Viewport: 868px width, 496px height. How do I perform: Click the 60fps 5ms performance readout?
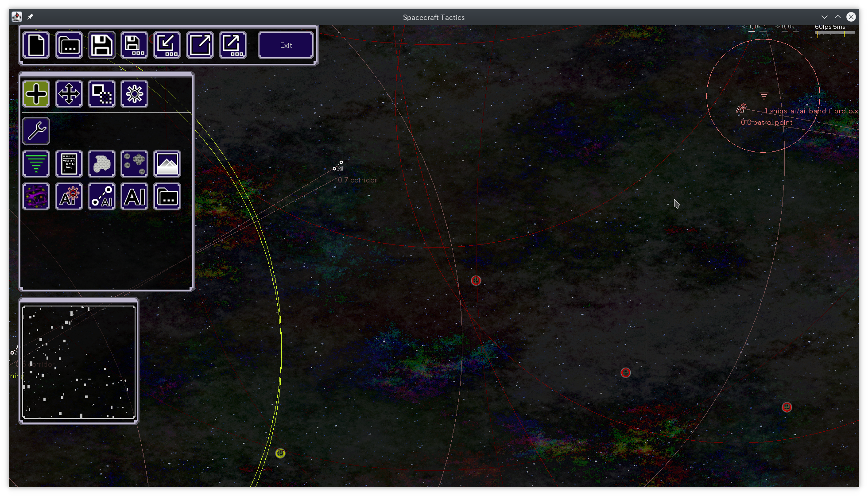(x=830, y=27)
